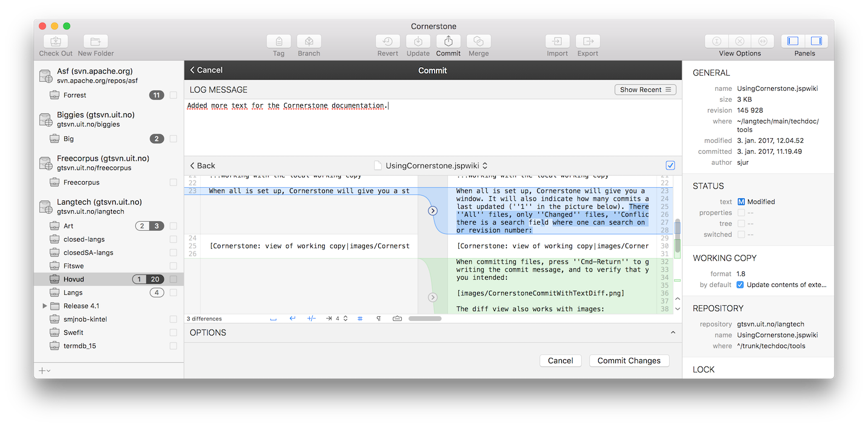This screenshot has width=868, height=427.
Task: Collapse the OPTIONS section chevron
Action: pyautogui.click(x=673, y=333)
